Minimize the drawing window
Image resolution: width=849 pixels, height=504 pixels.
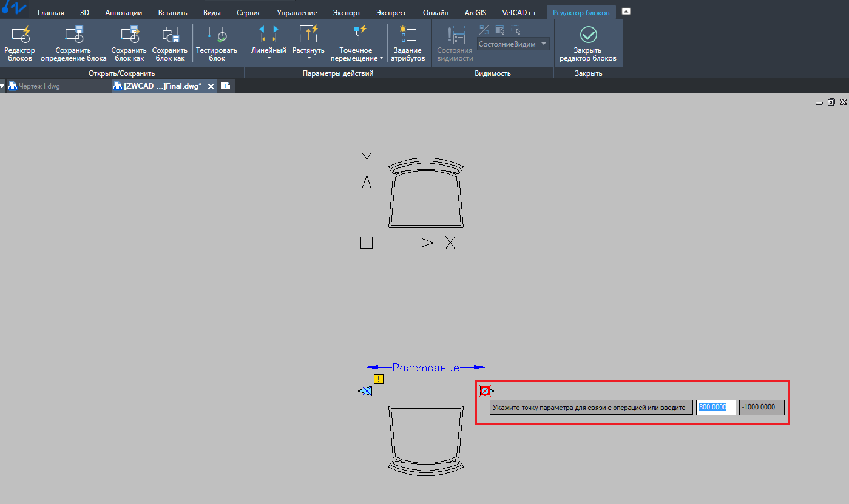820,103
